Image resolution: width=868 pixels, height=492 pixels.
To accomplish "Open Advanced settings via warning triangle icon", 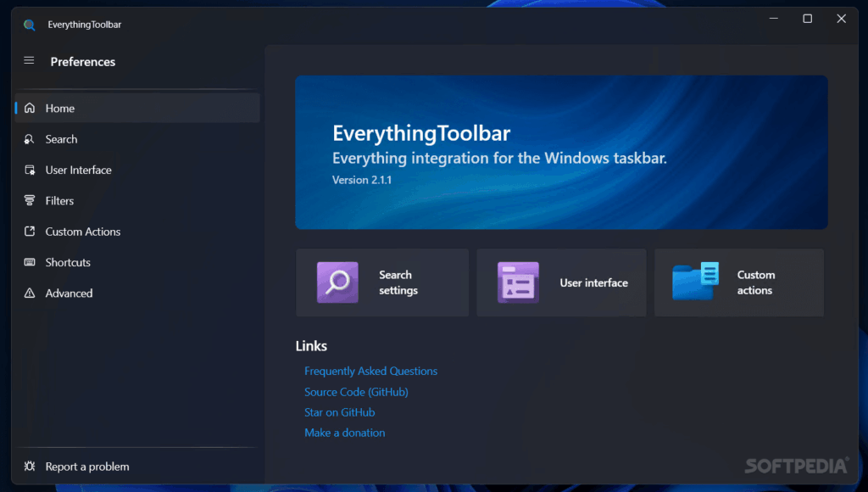I will point(28,293).
